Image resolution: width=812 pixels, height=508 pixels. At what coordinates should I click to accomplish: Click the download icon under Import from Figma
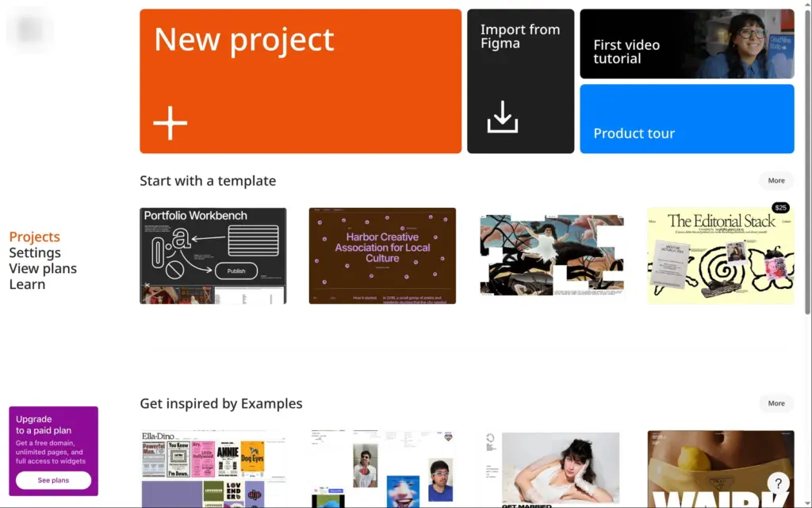(502, 117)
